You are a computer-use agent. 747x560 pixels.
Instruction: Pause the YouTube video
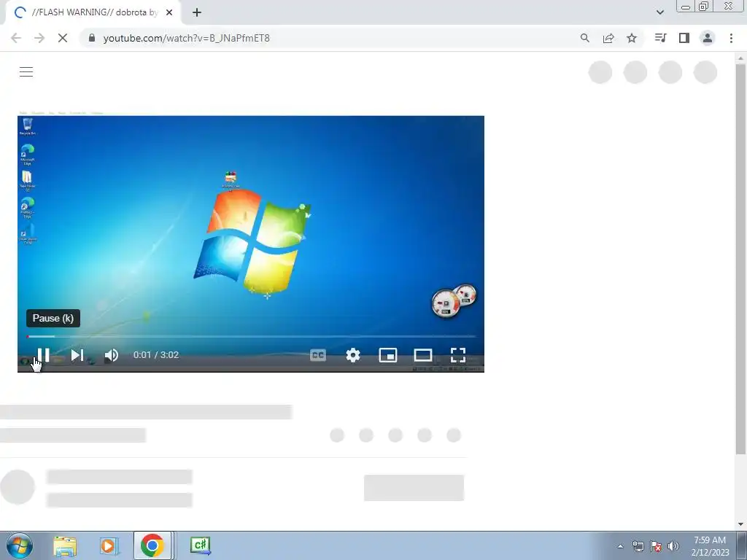click(43, 355)
